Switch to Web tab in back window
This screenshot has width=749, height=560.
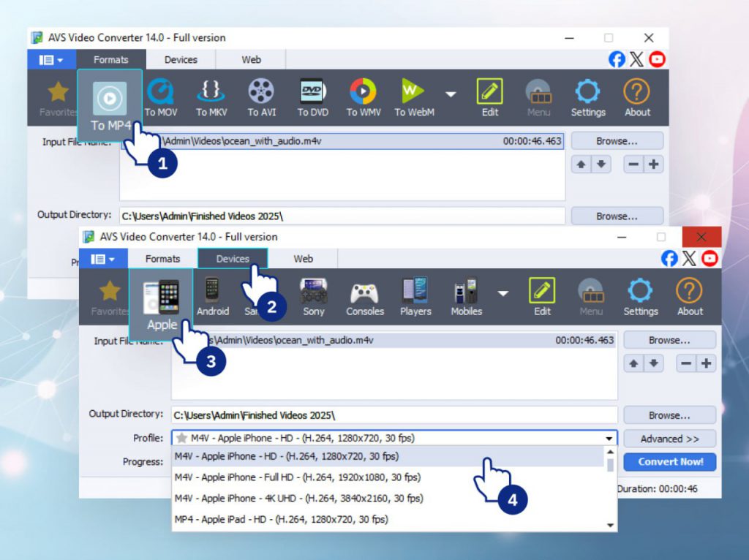252,60
